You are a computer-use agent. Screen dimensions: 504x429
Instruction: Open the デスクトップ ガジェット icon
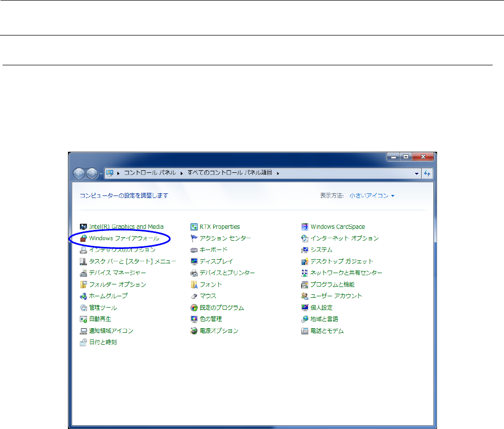(305, 261)
